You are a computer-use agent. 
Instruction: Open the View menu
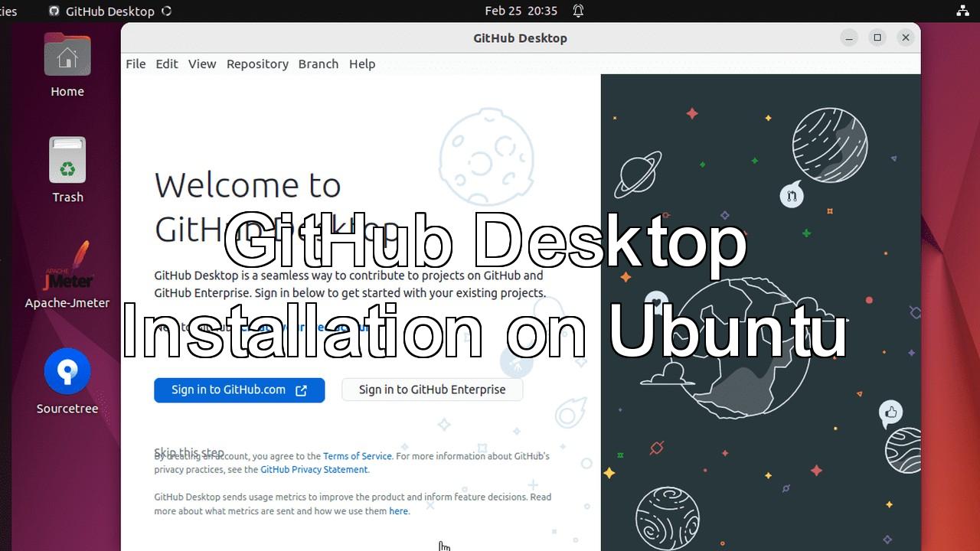click(x=202, y=64)
